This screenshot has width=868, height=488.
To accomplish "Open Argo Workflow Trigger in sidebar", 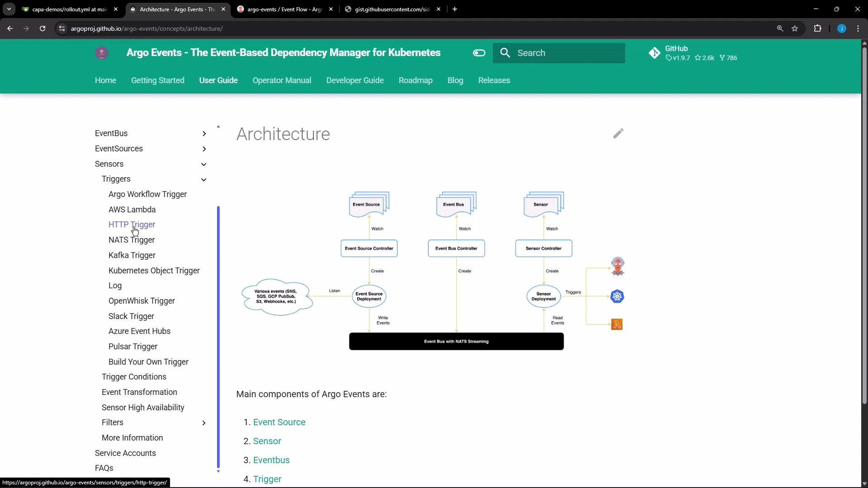I will pos(147,194).
